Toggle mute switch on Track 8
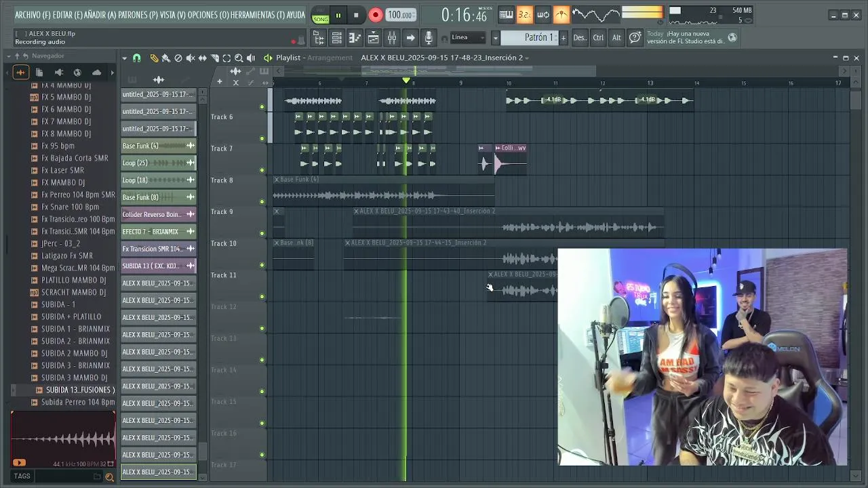868x488 pixels. tap(262, 201)
